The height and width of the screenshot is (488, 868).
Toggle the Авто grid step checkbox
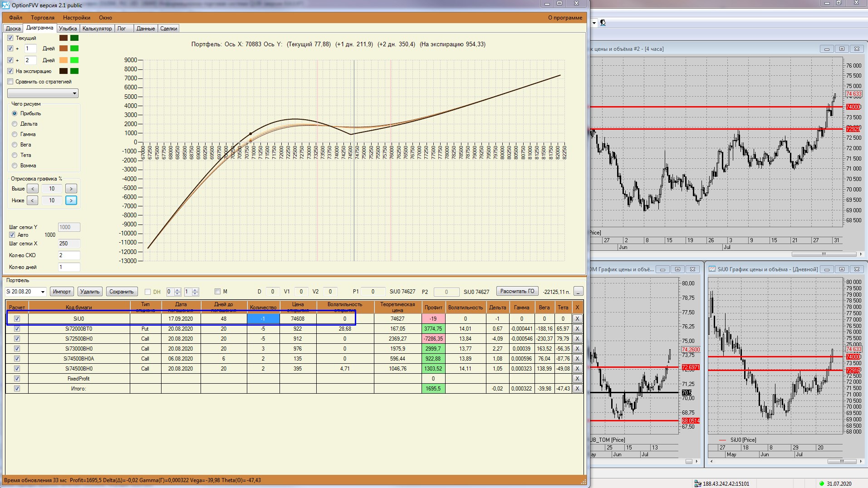click(x=12, y=235)
